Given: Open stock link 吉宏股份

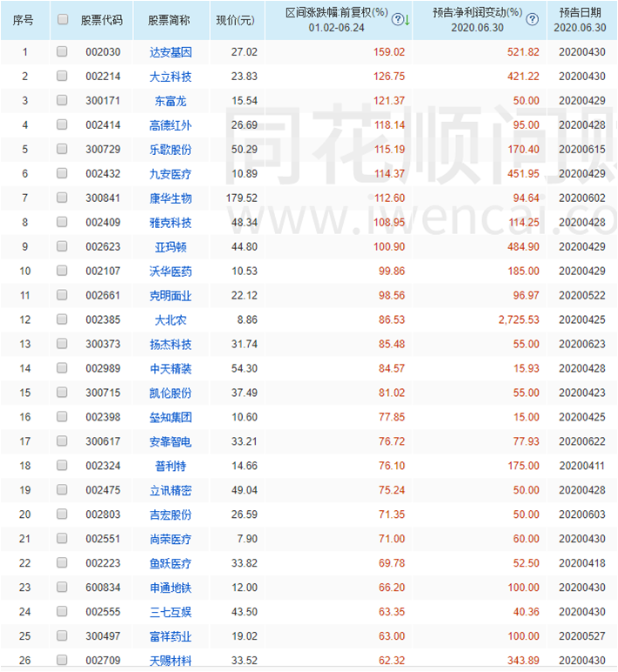Looking at the screenshot, I should coord(171,514).
